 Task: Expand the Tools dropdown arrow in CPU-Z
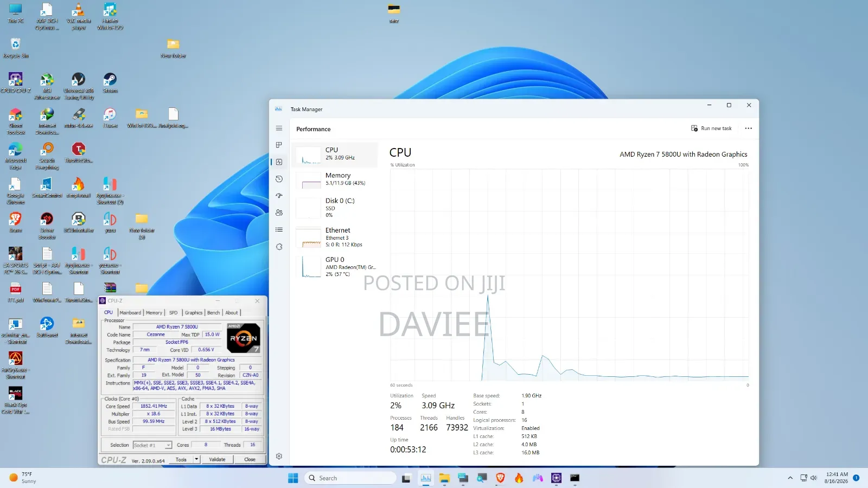click(196, 460)
